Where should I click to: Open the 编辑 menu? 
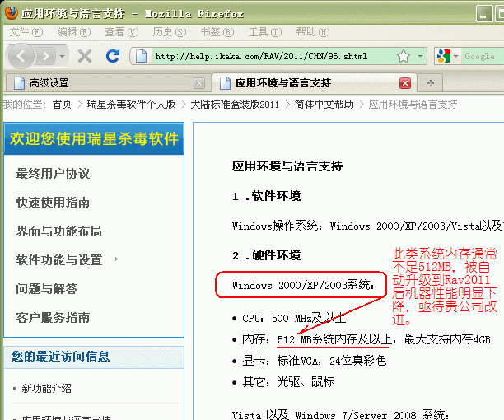[x=74, y=32]
